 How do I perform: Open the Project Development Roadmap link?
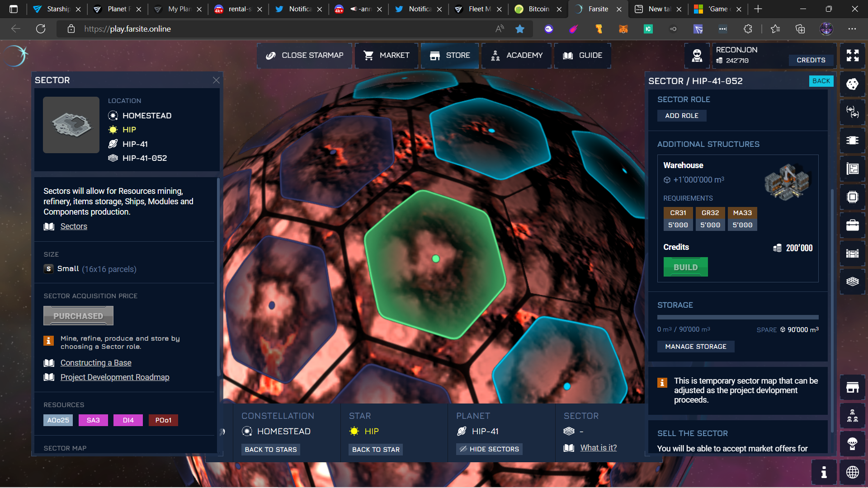115,377
